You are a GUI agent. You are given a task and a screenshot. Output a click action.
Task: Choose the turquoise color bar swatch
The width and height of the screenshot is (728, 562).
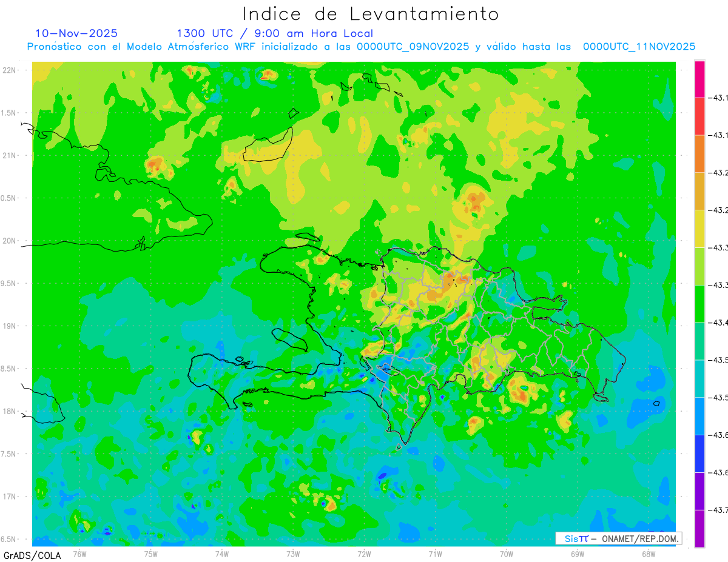coord(699,379)
